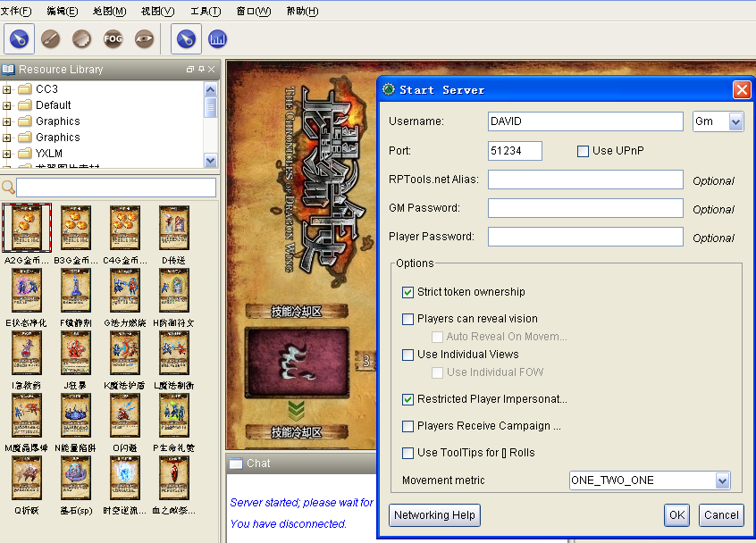The width and height of the screenshot is (756, 543).
Task: Open the Movement metric dropdown
Action: pos(722,480)
